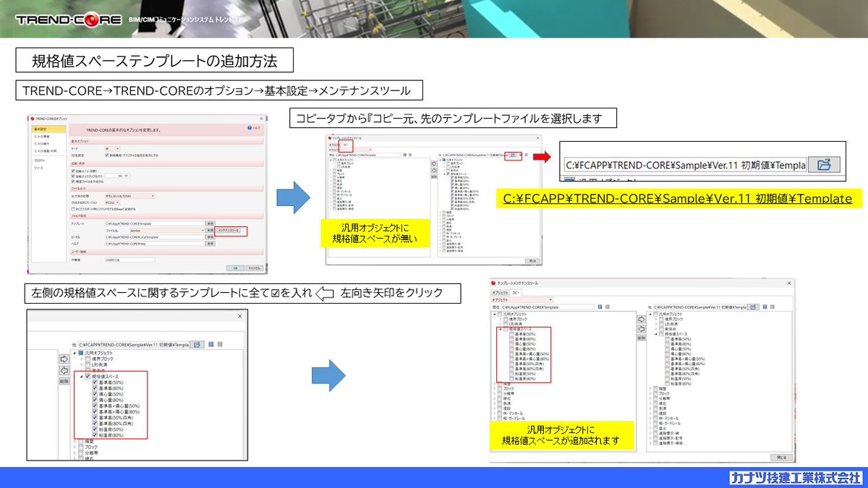Uncheck 基準高(50%) in the cropped tree window
This screenshot has height=488, width=868.
[x=95, y=382]
